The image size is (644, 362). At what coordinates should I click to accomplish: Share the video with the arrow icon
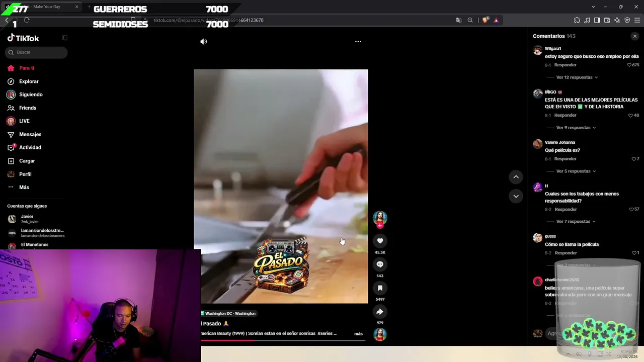[x=380, y=312]
